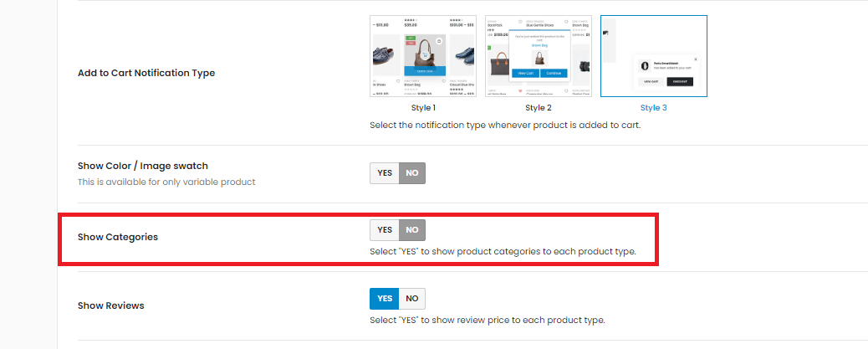Set Show Color / Image swatch to YES
Viewport: 868px width, 349px height.
385,173
